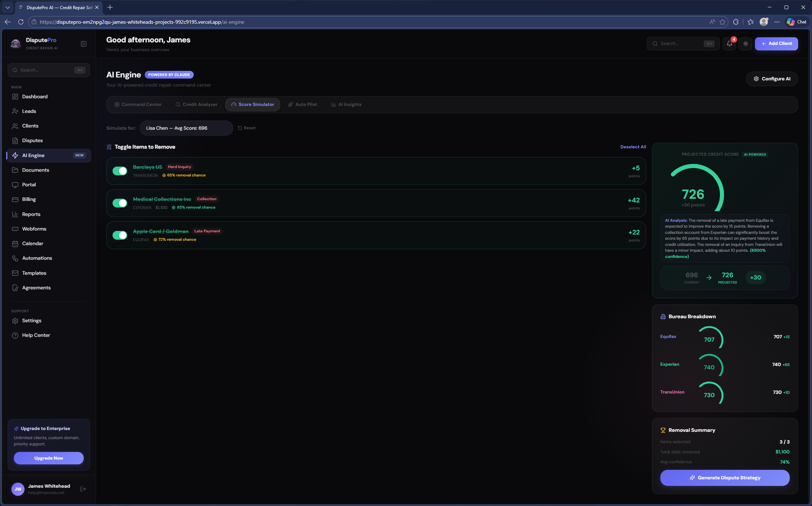The image size is (812, 506).
Task: Switch off Apple Card / Goldman toggle
Action: (120, 235)
